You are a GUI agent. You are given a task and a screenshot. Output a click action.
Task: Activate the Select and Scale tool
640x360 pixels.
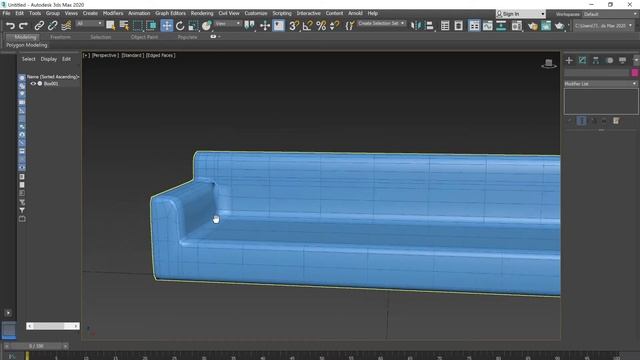[193, 26]
